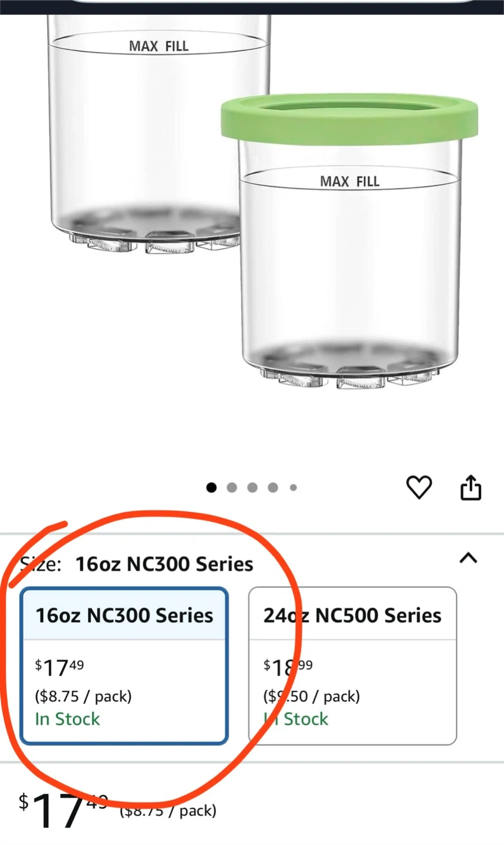
Task: Tap the heart wishlist icon
Action: 419,488
